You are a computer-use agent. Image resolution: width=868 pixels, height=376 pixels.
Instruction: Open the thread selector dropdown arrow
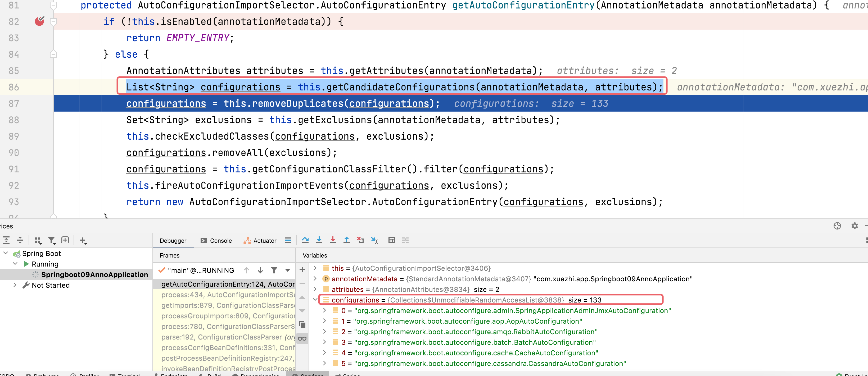click(x=287, y=270)
